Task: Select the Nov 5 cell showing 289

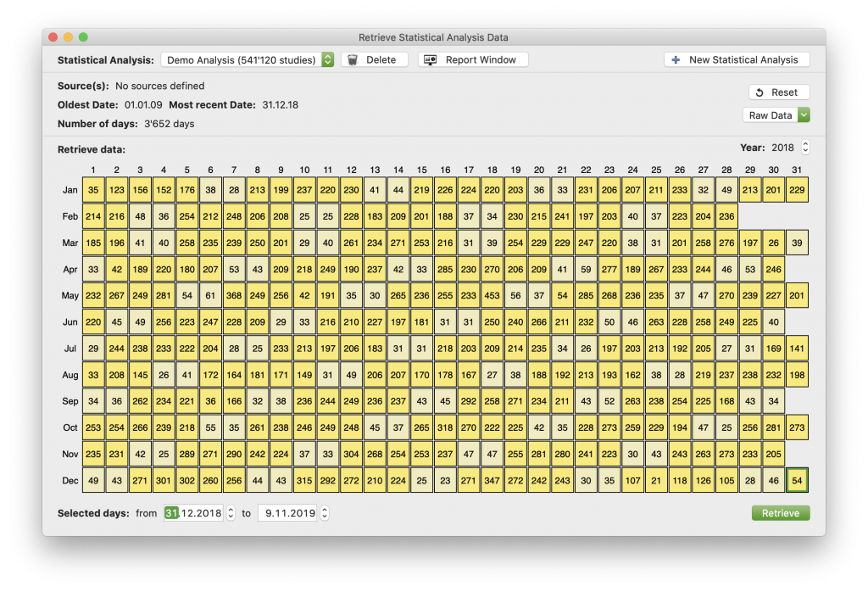Action: (x=187, y=454)
